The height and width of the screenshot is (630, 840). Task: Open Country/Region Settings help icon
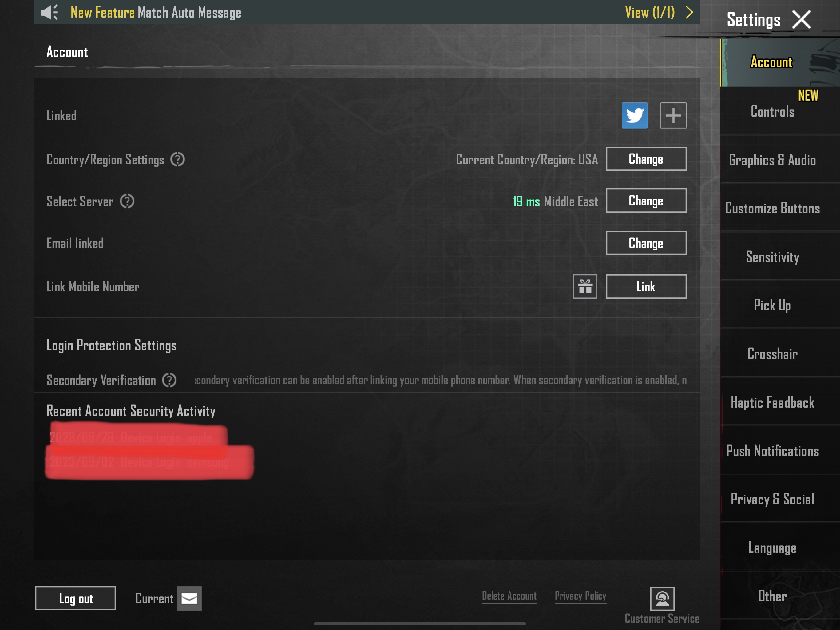tap(177, 160)
